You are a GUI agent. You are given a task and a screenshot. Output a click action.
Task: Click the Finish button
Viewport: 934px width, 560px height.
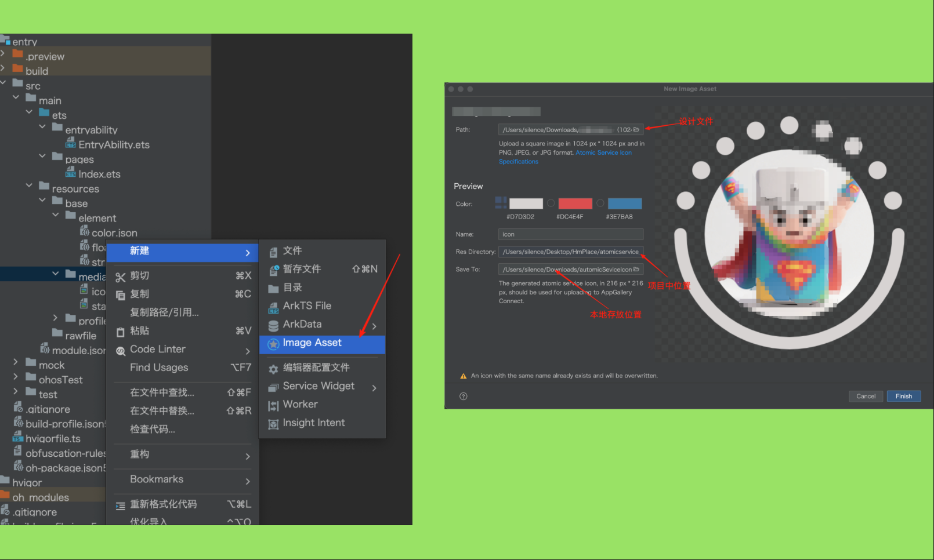(x=904, y=397)
